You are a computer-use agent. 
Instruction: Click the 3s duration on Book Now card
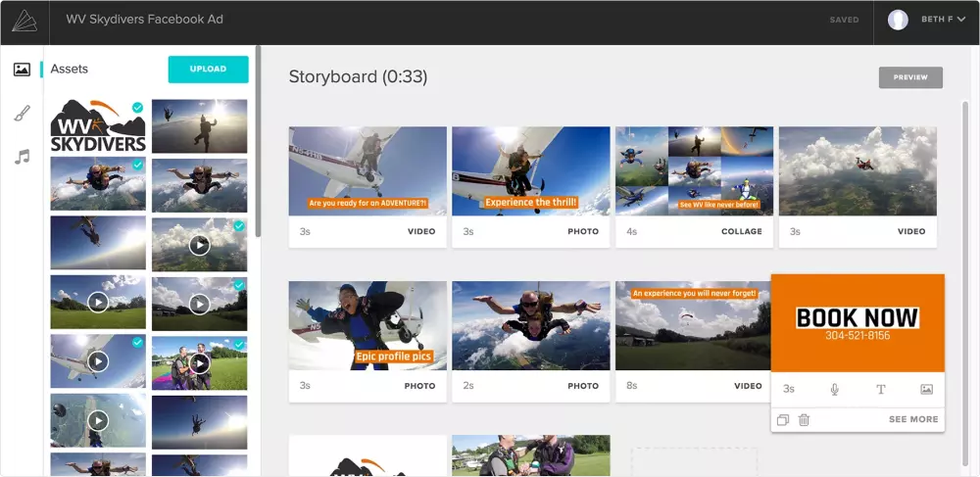coord(789,389)
